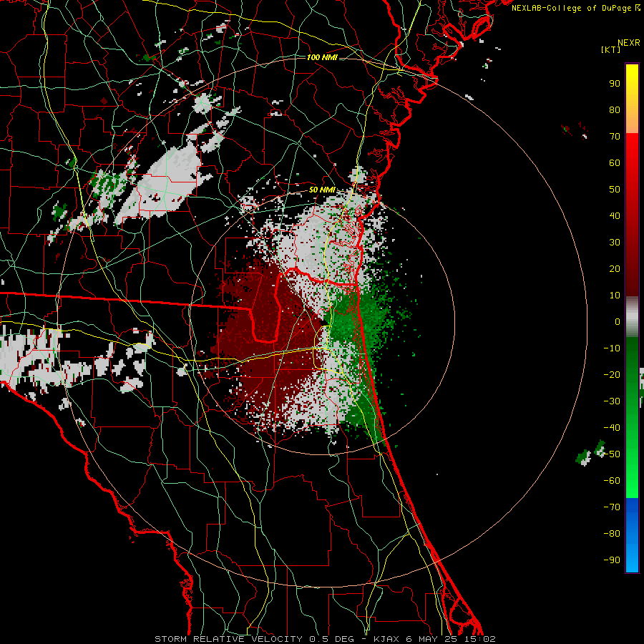
Task: Select the positive 60 scale value
Action: 615,163
